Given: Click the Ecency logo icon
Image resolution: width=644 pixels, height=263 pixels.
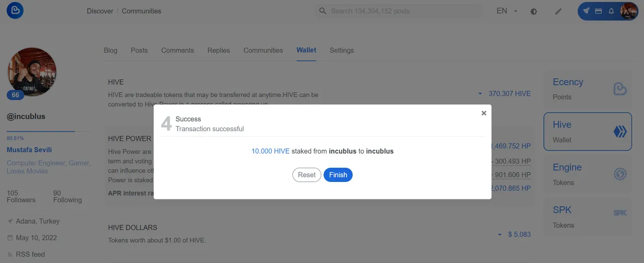Looking at the screenshot, I should tap(15, 11).
